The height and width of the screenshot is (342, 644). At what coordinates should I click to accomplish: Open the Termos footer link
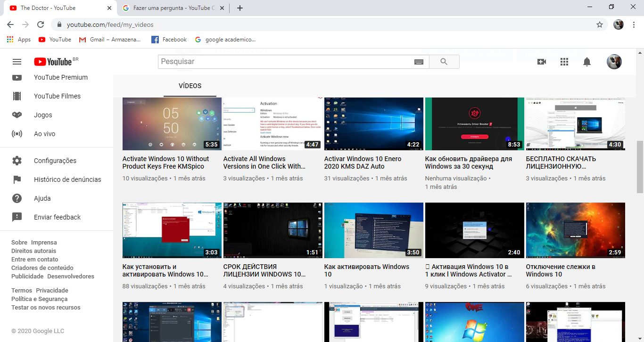click(x=22, y=291)
